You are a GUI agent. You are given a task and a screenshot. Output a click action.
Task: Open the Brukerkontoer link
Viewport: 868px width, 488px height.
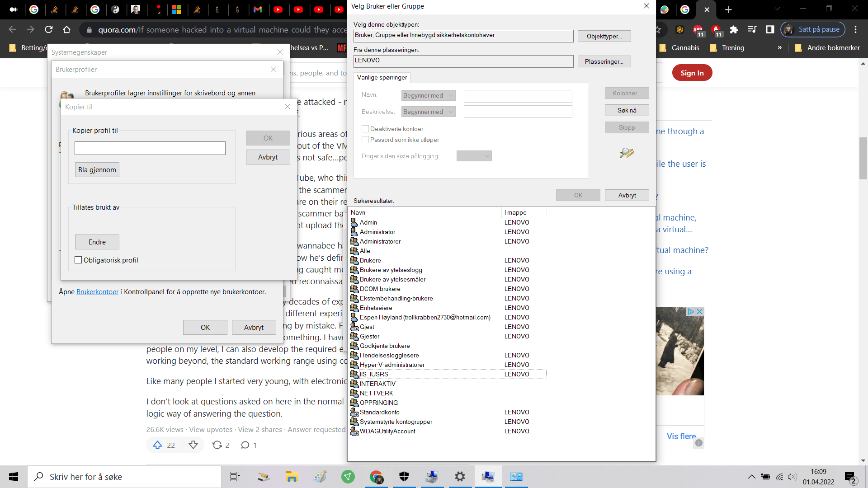click(97, 292)
